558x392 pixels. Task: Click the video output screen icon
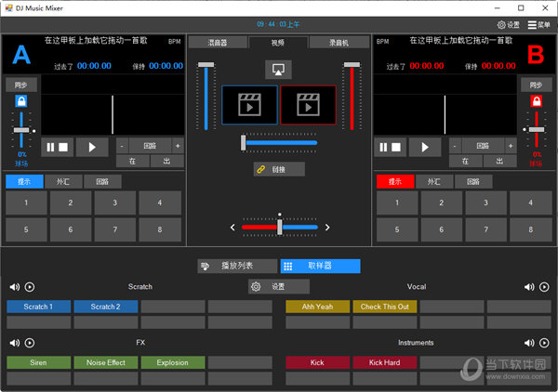(278, 70)
